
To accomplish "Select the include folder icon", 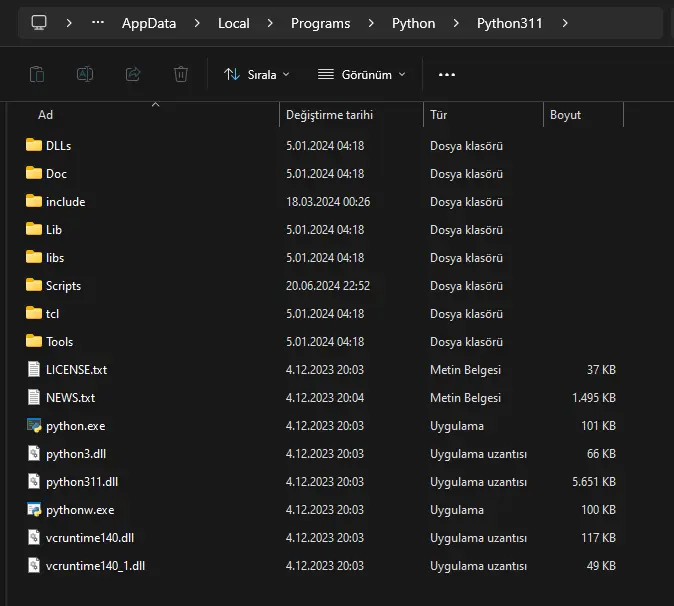I will (34, 201).
